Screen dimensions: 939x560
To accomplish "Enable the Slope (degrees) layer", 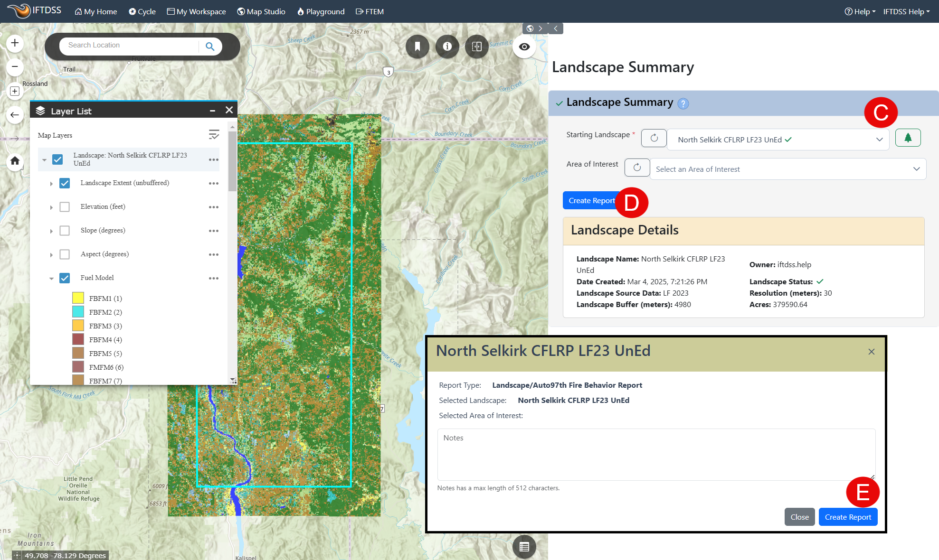I will (65, 230).
